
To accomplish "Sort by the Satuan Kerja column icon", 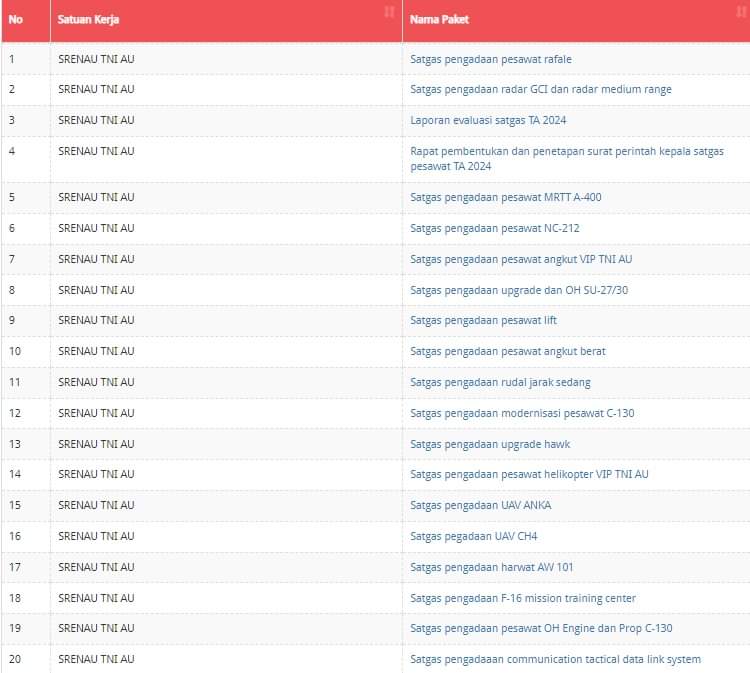I will 389,12.
